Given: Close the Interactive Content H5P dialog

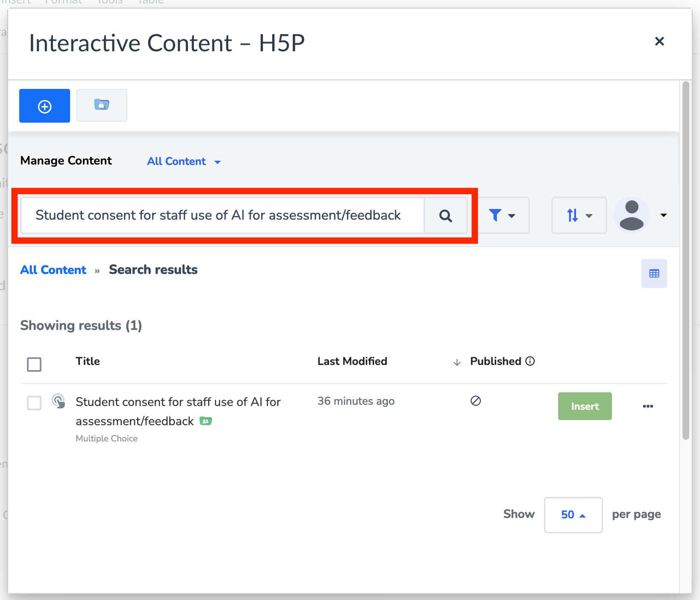Looking at the screenshot, I should tap(659, 41).
